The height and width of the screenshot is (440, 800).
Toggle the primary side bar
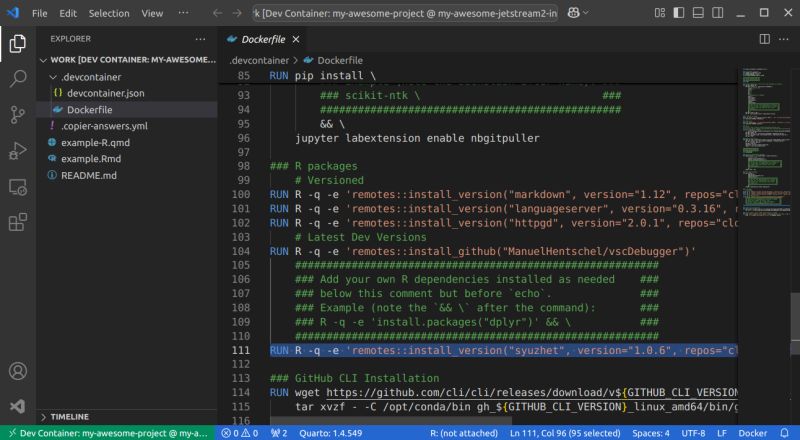coord(679,13)
